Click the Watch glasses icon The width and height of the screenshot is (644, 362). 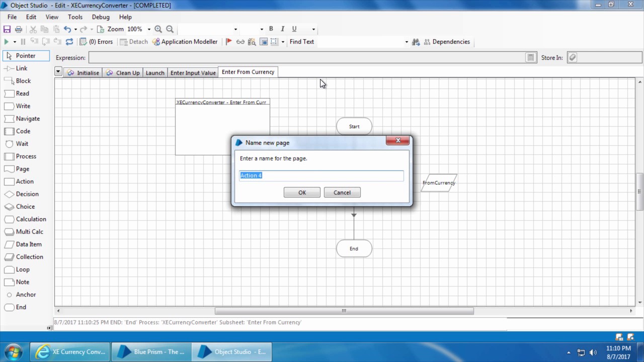[240, 42]
